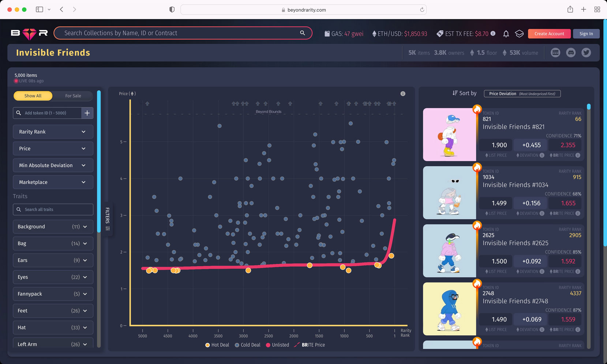Expand the Price filter
The width and height of the screenshot is (607, 364).
click(53, 148)
